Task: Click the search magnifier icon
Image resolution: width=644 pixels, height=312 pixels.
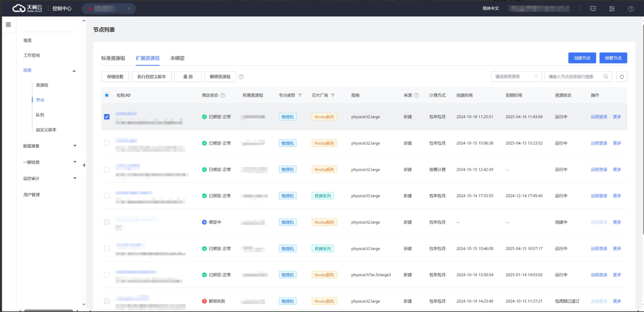Action: click(x=606, y=77)
